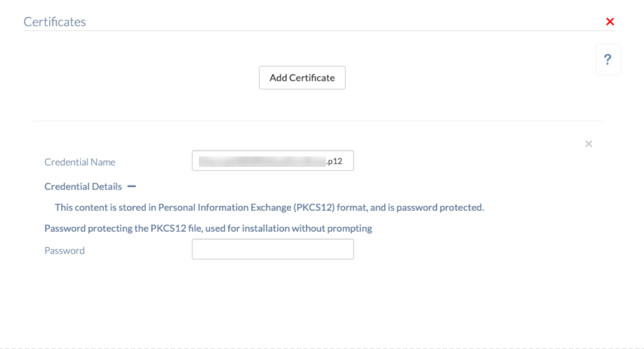Add another certificate to the payload
This screenshot has height=349, width=644.
(x=302, y=78)
